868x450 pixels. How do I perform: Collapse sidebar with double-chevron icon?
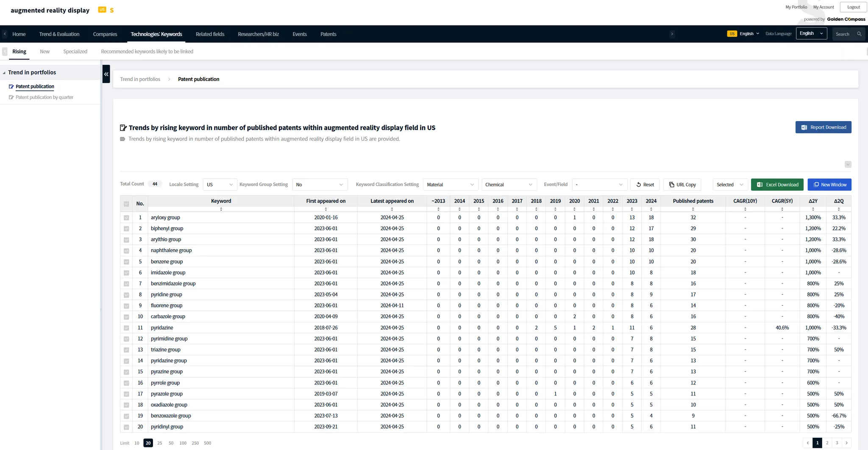pyautogui.click(x=106, y=74)
